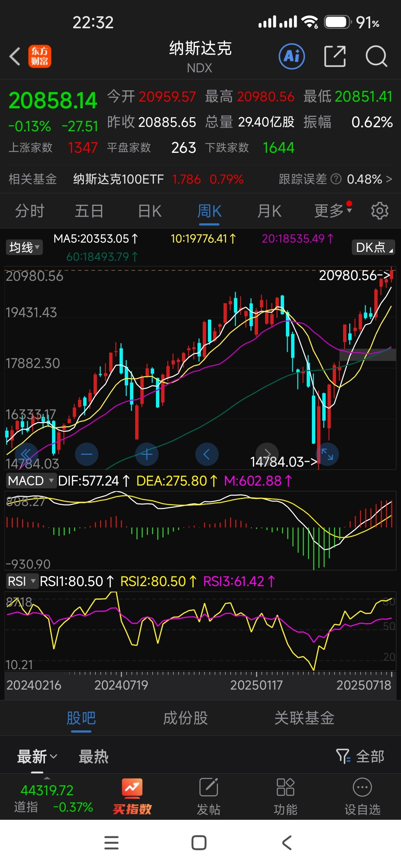Viewport: 401px width, 868px height.
Task: Tap the 10:19776.41 moving average value
Action: (x=203, y=239)
